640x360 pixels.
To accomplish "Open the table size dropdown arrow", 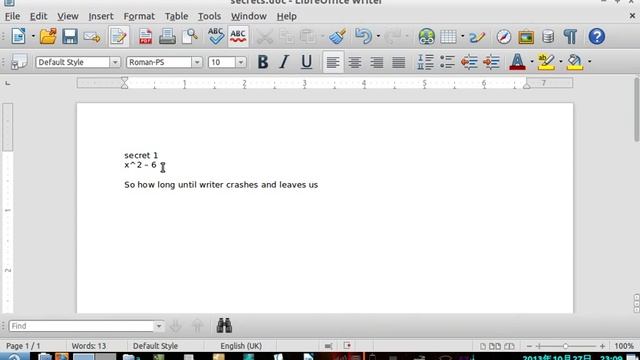I will coord(462,37).
